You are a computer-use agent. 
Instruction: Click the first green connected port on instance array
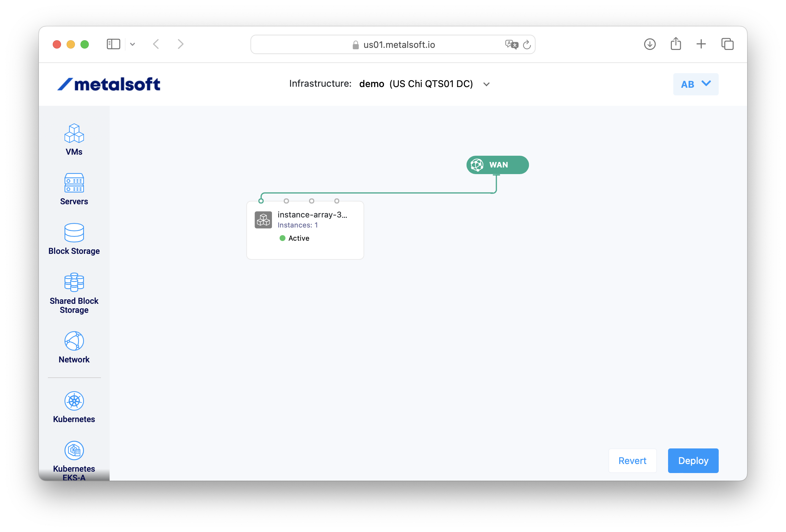pos(261,201)
